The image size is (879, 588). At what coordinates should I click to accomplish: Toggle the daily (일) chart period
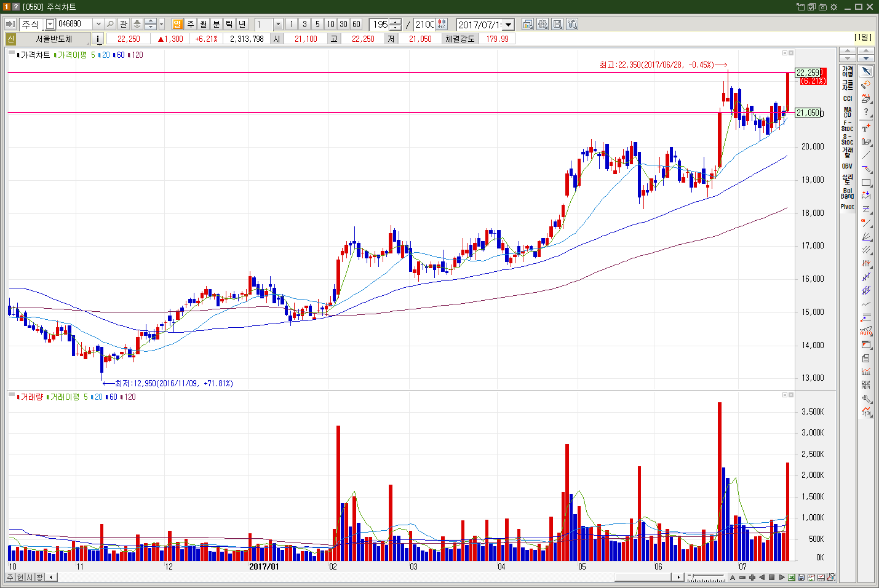(x=178, y=24)
